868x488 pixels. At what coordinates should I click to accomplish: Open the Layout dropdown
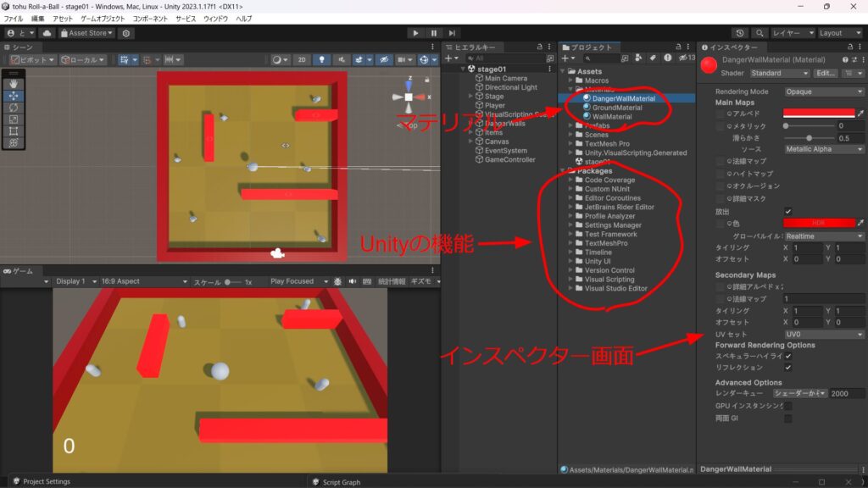pyautogui.click(x=840, y=33)
